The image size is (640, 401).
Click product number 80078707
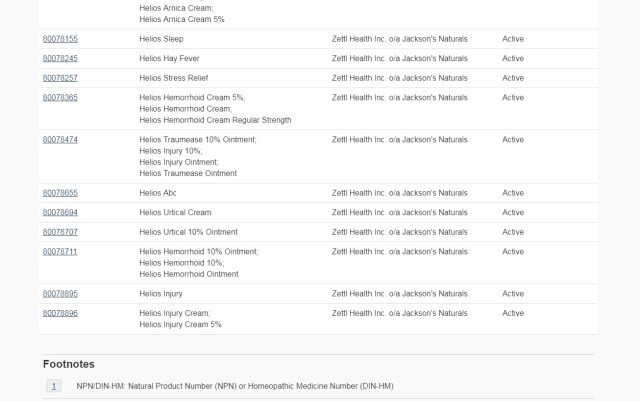[60, 232]
